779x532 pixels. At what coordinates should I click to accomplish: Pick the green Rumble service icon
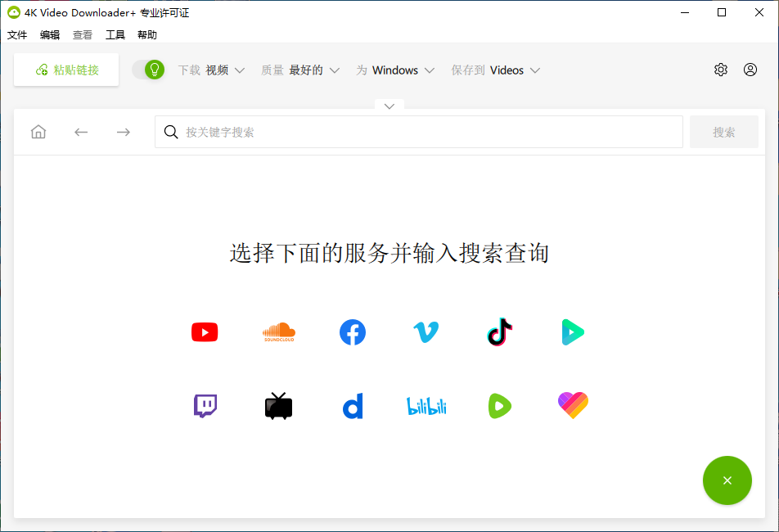click(x=500, y=406)
